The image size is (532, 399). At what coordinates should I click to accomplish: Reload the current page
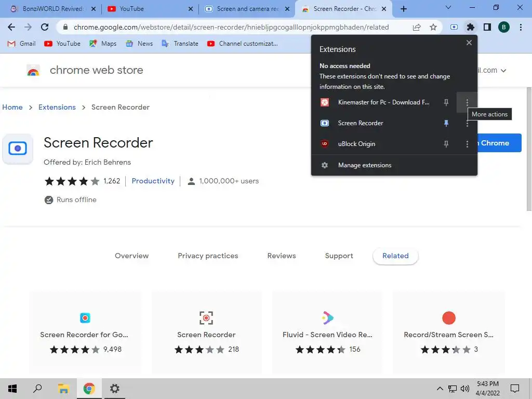click(45, 27)
